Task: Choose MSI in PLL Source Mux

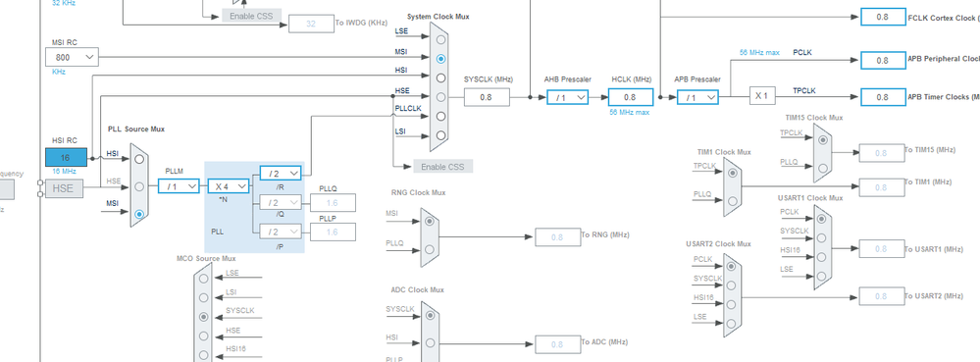Action: [139, 214]
